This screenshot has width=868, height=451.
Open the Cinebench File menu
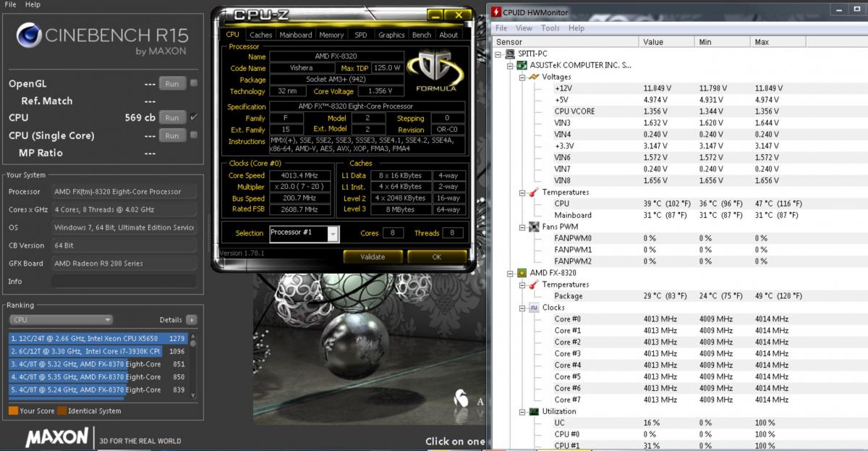coord(10,4)
